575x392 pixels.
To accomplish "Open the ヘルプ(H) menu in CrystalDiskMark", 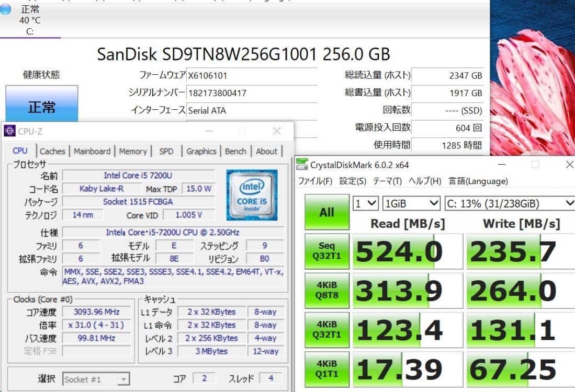I will 425,181.
